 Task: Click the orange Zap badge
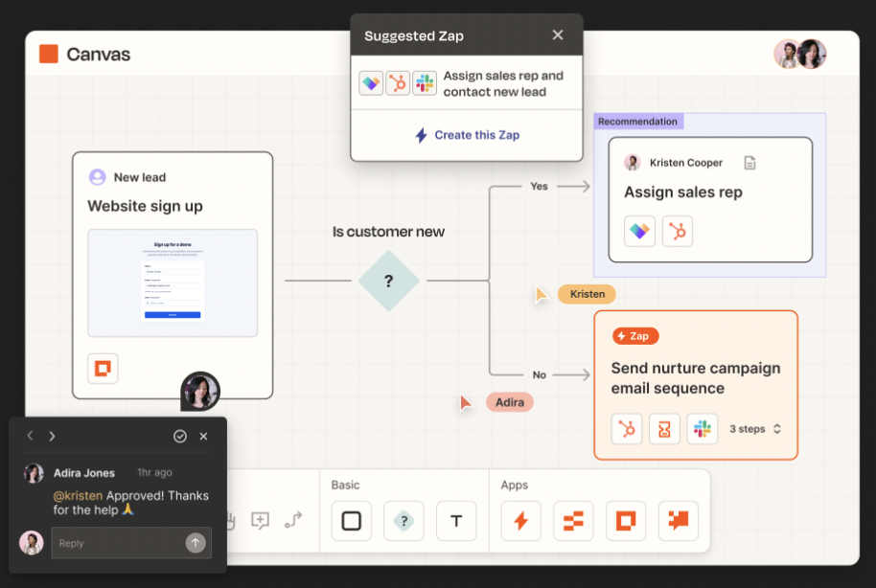coord(635,336)
